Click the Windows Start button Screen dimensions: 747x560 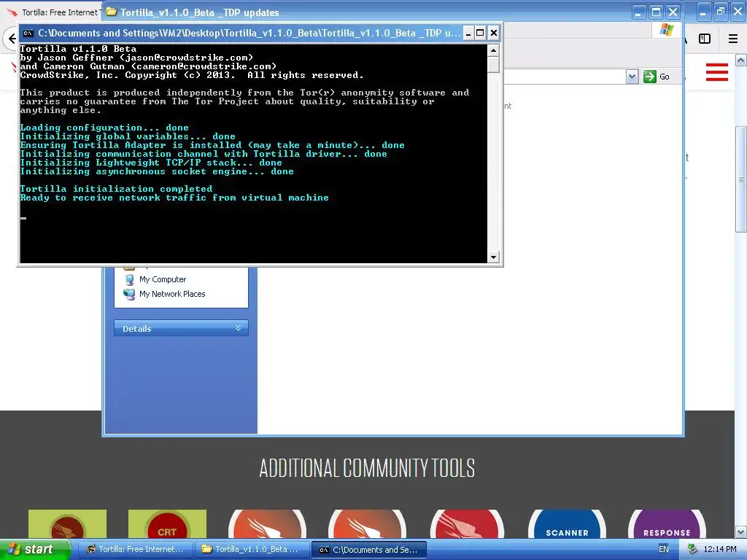pyautogui.click(x=34, y=549)
